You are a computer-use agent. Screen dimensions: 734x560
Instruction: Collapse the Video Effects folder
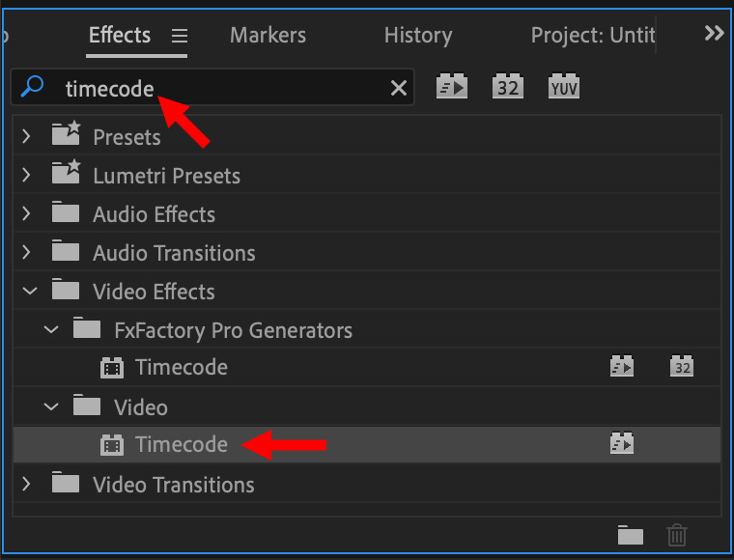click(27, 292)
